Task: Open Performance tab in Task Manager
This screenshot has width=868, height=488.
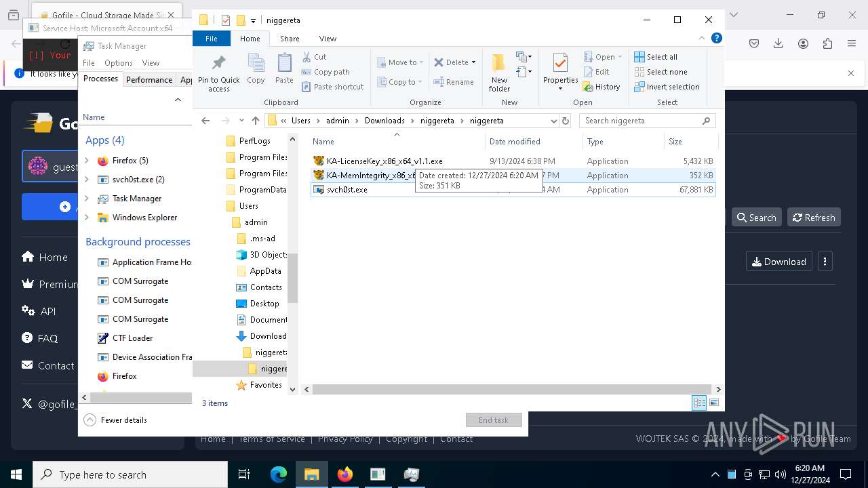Action: (x=149, y=79)
